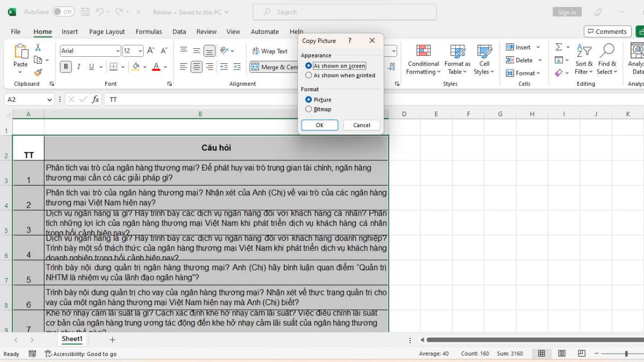This screenshot has width=644, height=362.
Task: Switch to Page Layout view in the status bar
Action: point(561,353)
